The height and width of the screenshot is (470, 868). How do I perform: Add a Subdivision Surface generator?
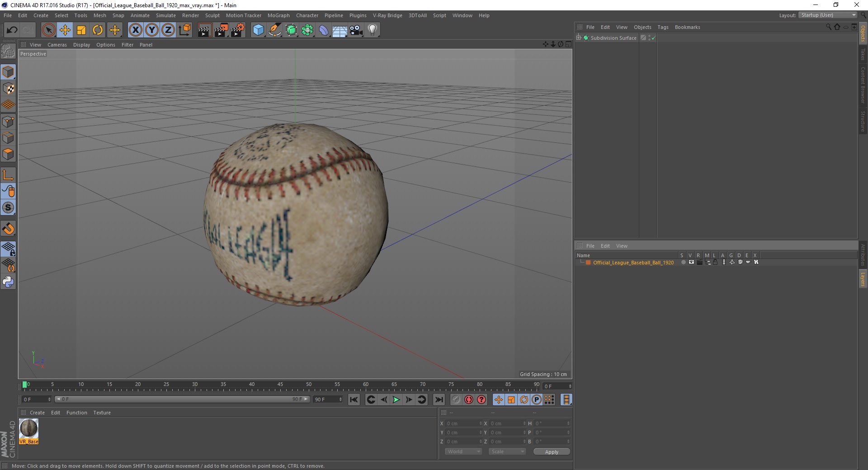point(292,30)
